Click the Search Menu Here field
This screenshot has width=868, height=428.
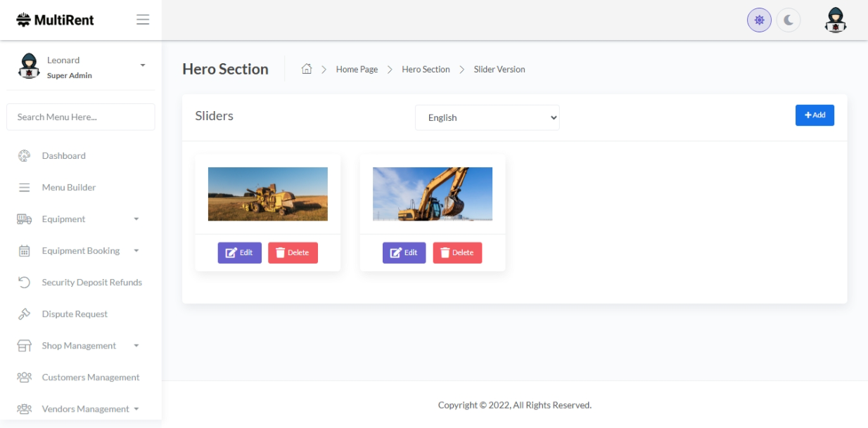(80, 117)
